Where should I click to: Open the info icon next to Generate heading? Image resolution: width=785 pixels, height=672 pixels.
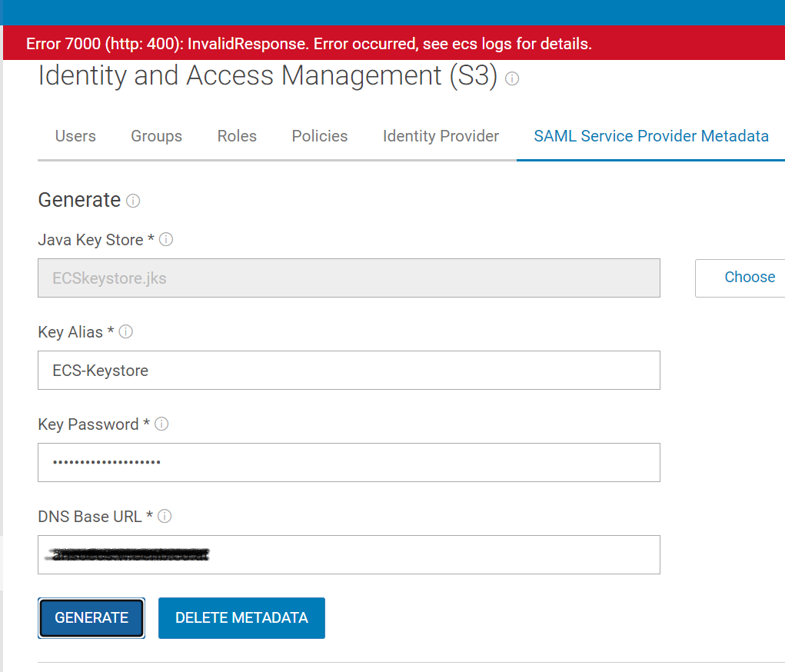point(132,201)
